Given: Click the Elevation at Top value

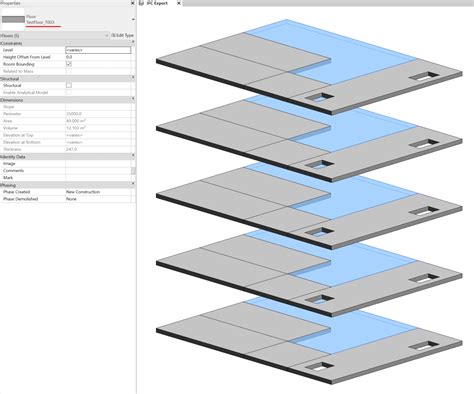Looking at the screenshot, I should tap(74, 135).
